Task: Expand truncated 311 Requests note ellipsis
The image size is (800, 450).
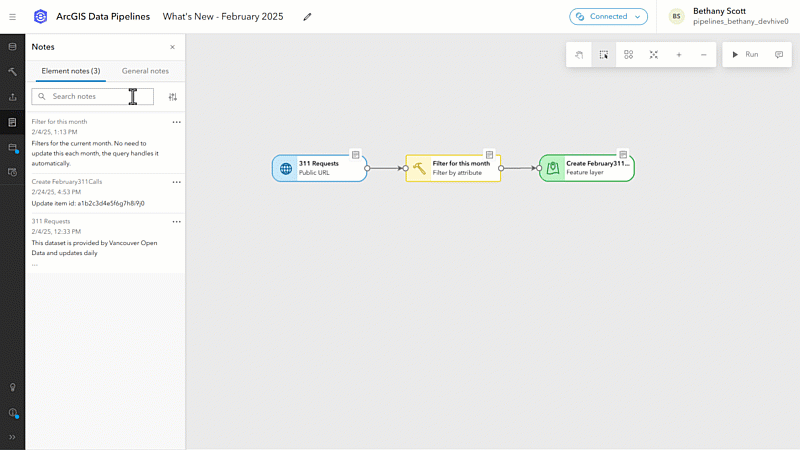Action: click(35, 264)
